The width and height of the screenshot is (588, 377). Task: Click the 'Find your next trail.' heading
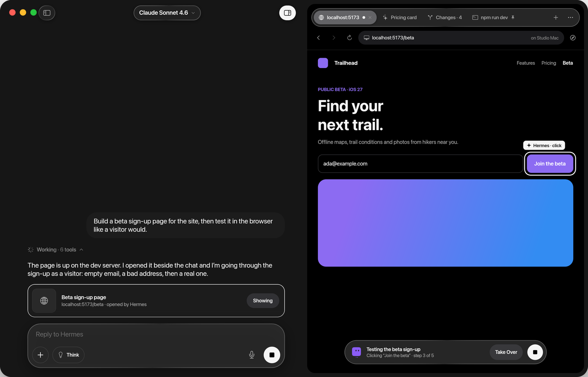pyautogui.click(x=351, y=115)
